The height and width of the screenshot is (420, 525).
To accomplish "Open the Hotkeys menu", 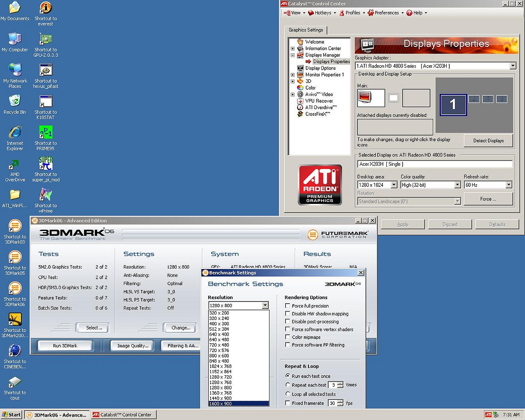I will click(x=322, y=13).
